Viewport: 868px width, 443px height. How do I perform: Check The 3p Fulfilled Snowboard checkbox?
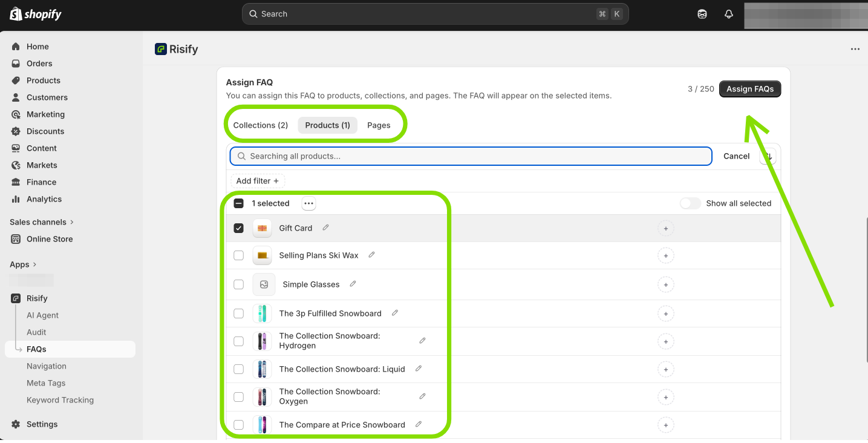point(239,313)
